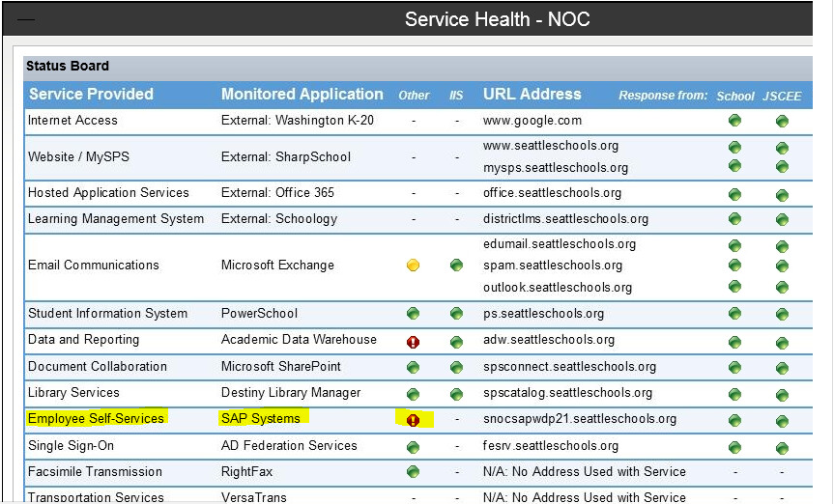
Task: Select the Facsimile Transmission label
Action: click(x=95, y=471)
